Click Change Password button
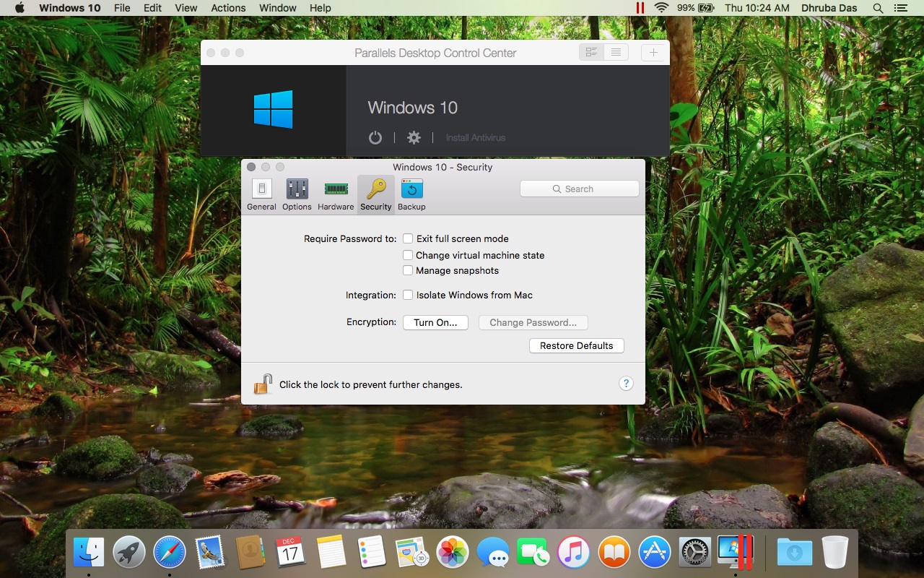This screenshot has width=924, height=578. pyautogui.click(x=533, y=322)
